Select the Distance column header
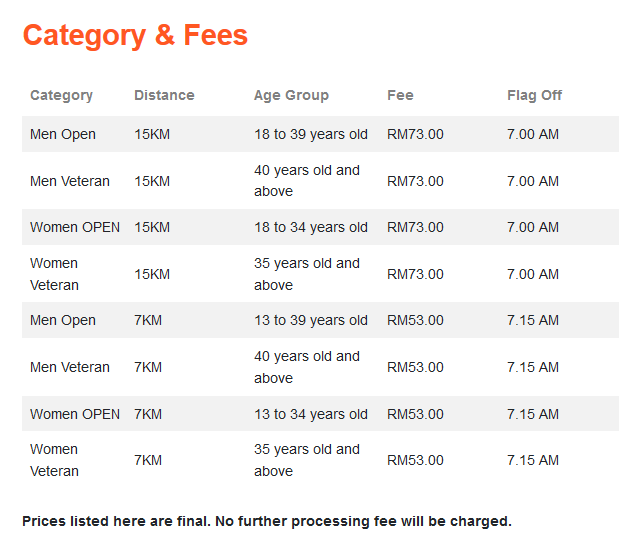 coord(164,95)
